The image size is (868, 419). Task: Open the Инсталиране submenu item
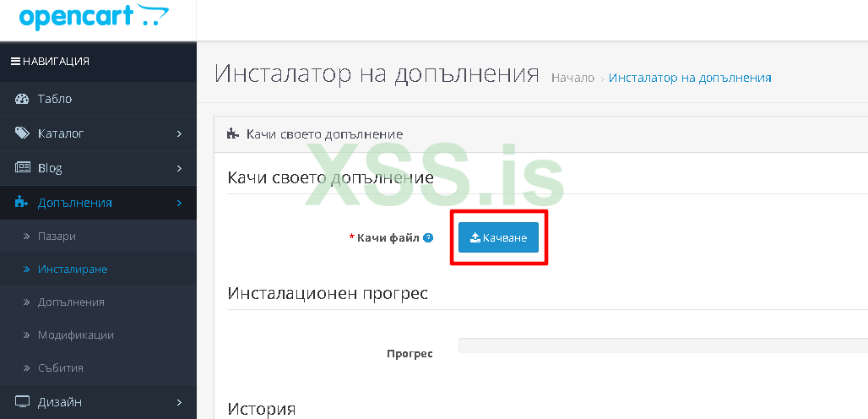pos(98,269)
